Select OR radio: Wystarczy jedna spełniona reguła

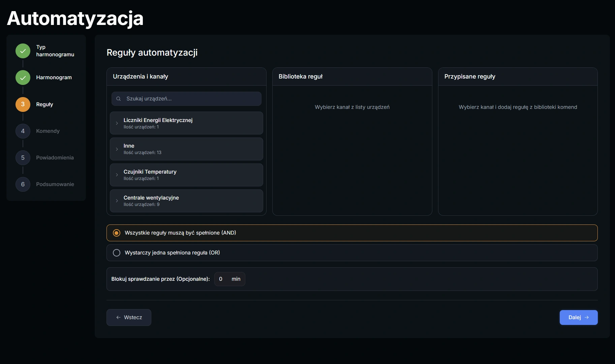point(117,253)
